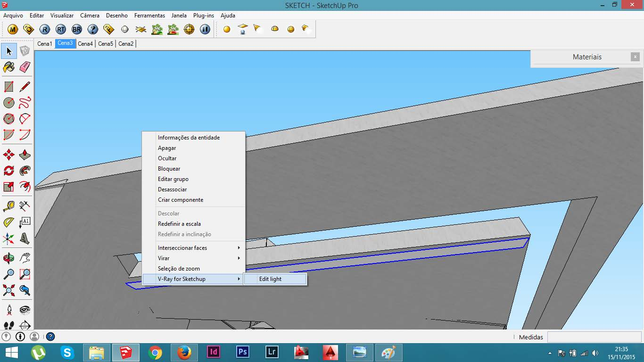
Task: Pick the pink Eraser tool
Action: 25,67
